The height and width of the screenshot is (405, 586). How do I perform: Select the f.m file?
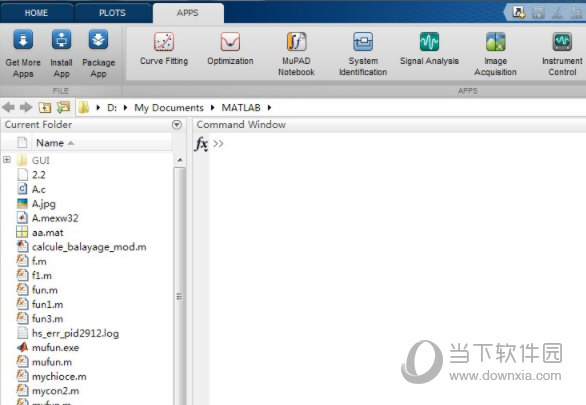click(39, 261)
